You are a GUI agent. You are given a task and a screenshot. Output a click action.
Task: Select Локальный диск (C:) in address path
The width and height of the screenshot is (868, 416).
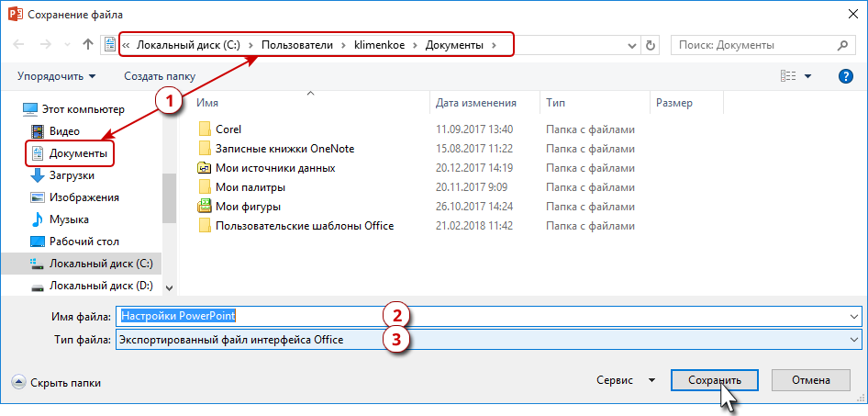coord(188,45)
